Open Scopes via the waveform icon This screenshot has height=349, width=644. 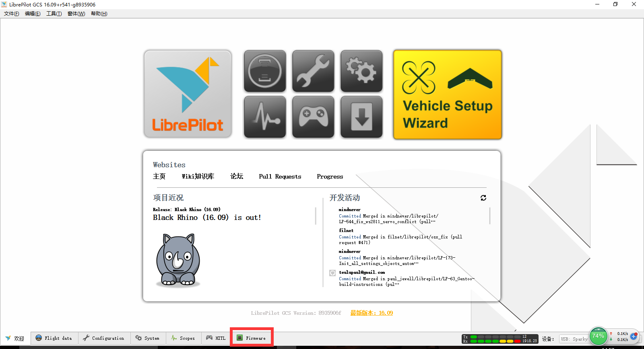pos(265,117)
